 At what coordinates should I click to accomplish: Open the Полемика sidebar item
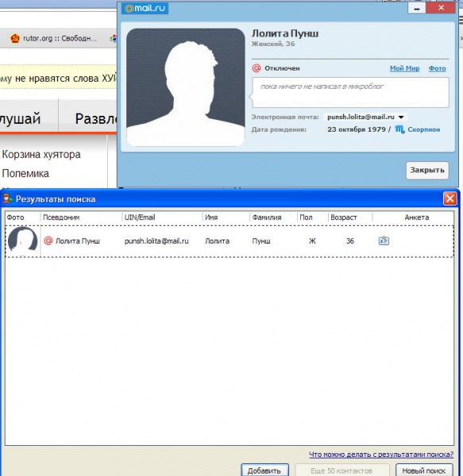click(25, 173)
